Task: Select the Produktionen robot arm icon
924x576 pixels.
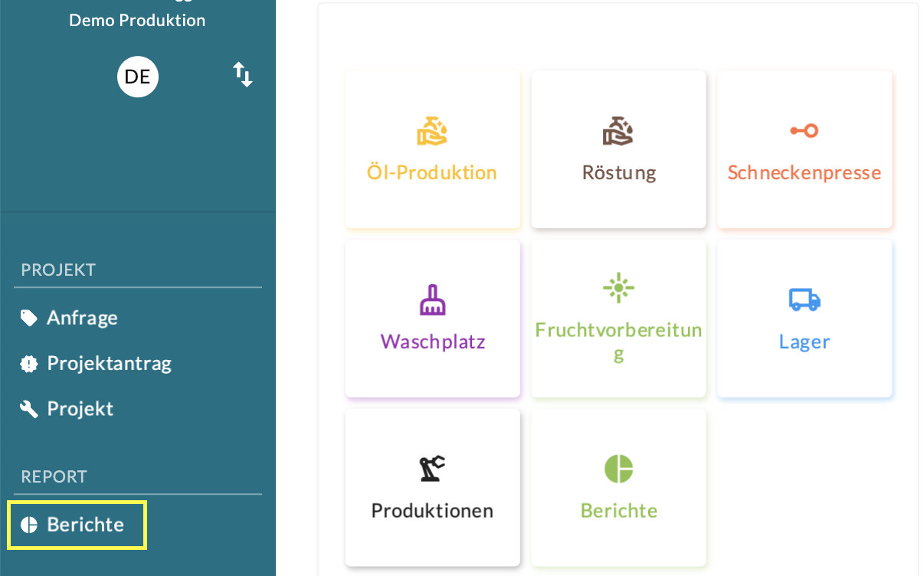Action: (x=432, y=468)
